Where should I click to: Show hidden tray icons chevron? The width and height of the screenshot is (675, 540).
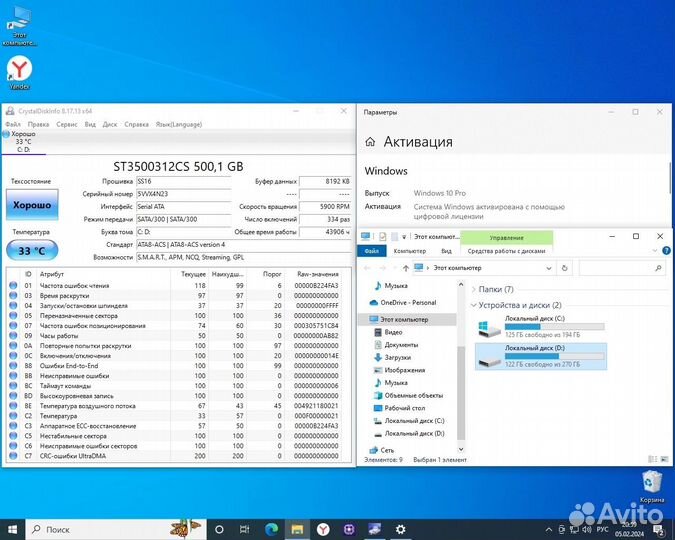pos(549,530)
